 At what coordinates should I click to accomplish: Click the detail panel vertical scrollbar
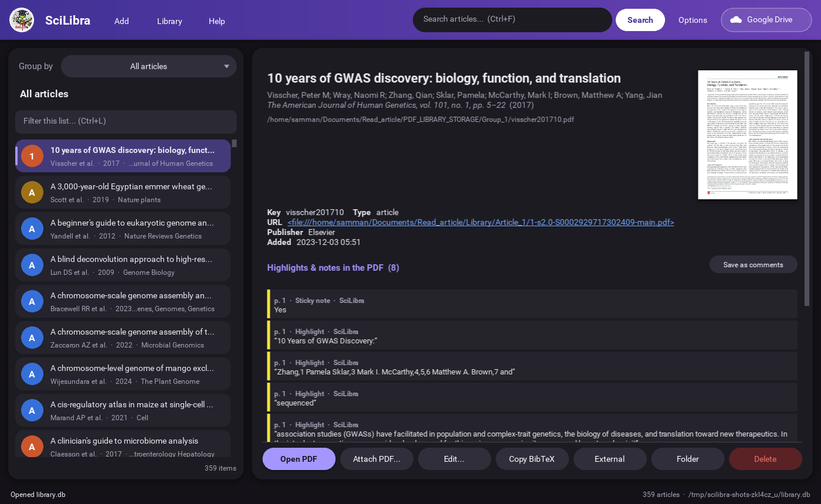click(x=808, y=179)
